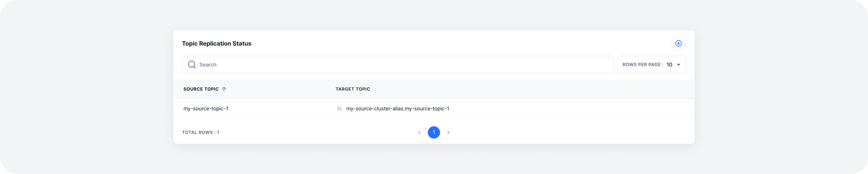The width and height of the screenshot is (868, 174).
Task: Click the previous page chevron
Action: click(x=419, y=133)
